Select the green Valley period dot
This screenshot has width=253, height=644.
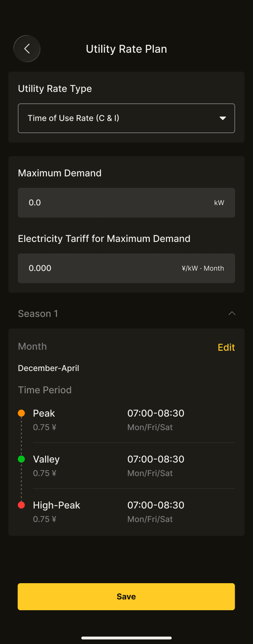point(21,459)
